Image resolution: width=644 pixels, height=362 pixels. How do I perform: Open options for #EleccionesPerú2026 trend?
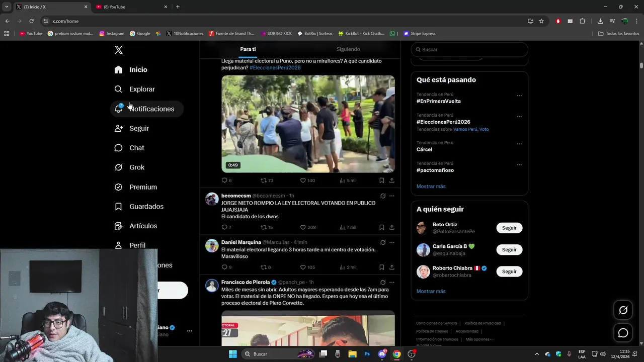(x=519, y=116)
